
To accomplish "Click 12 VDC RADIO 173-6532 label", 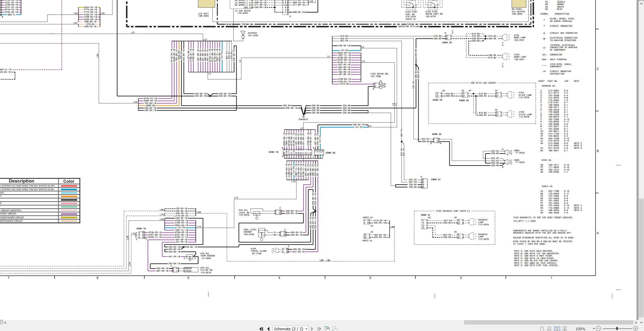I will [242, 12].
